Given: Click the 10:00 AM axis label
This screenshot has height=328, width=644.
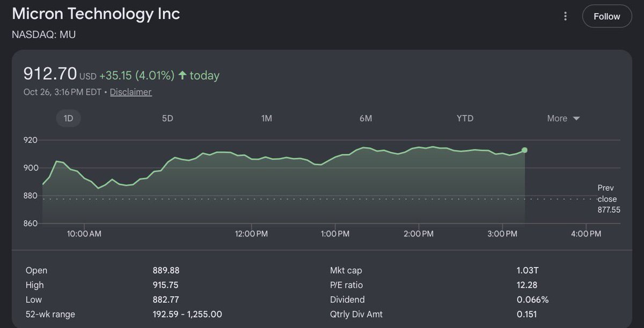Looking at the screenshot, I should click(x=84, y=234).
